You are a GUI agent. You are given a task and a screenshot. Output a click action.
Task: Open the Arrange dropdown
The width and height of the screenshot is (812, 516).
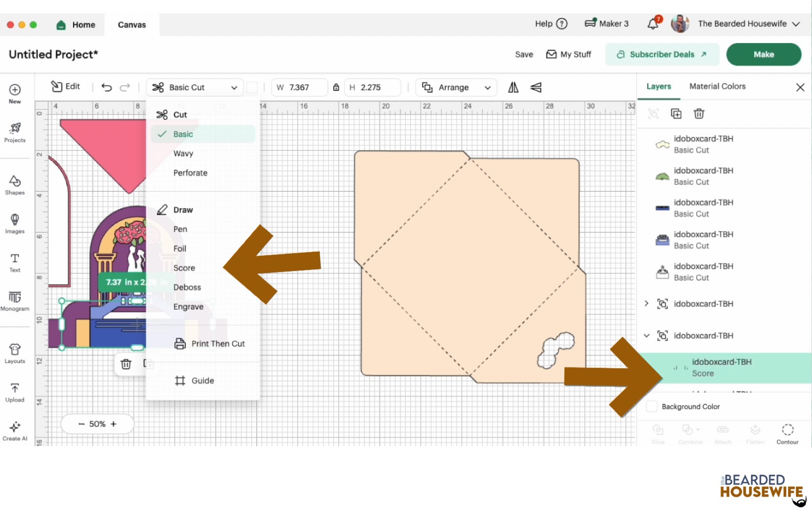(x=456, y=87)
